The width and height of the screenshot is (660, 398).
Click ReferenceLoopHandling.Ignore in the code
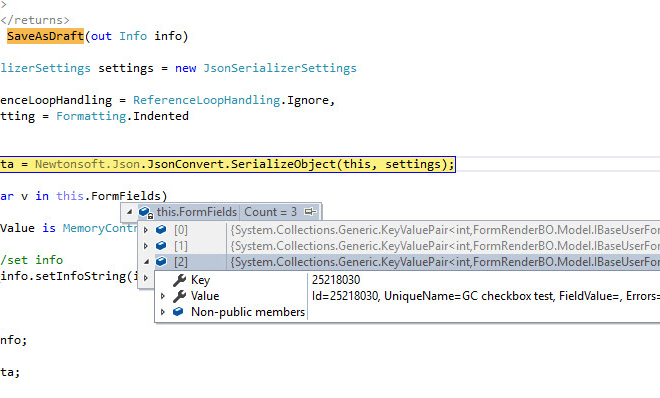[x=231, y=100]
